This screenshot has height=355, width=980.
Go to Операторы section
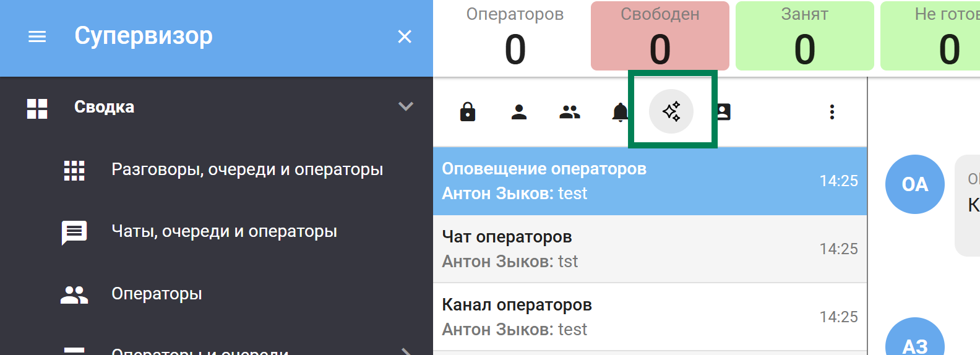157,294
